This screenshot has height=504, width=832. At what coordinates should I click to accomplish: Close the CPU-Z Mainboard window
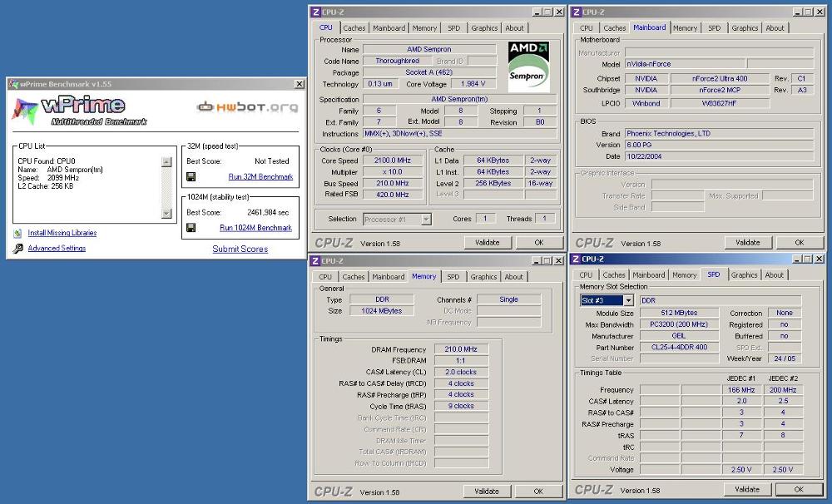pos(820,12)
